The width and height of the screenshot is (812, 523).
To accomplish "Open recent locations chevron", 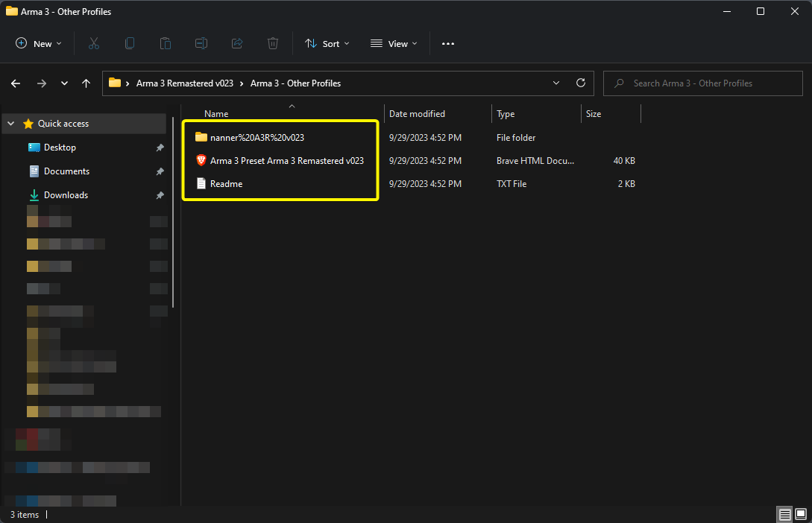I will [64, 83].
